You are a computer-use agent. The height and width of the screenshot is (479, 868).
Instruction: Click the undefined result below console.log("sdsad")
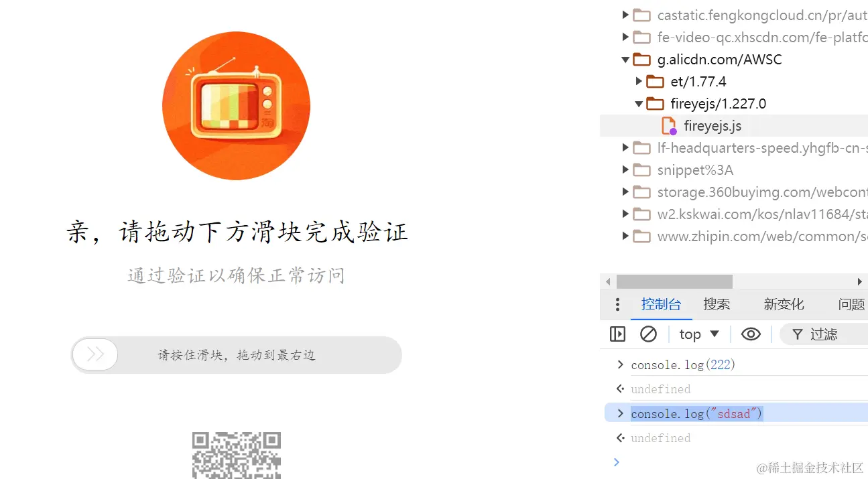tap(660, 438)
